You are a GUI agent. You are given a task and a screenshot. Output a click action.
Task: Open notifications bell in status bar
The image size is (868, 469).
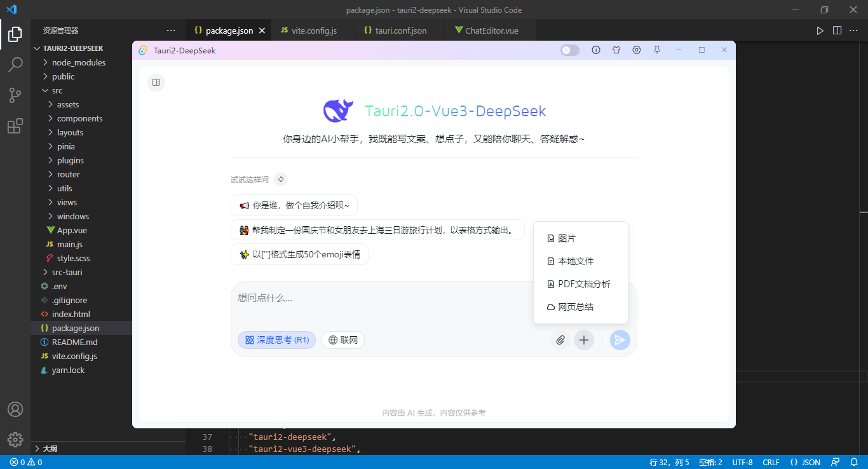click(854, 462)
